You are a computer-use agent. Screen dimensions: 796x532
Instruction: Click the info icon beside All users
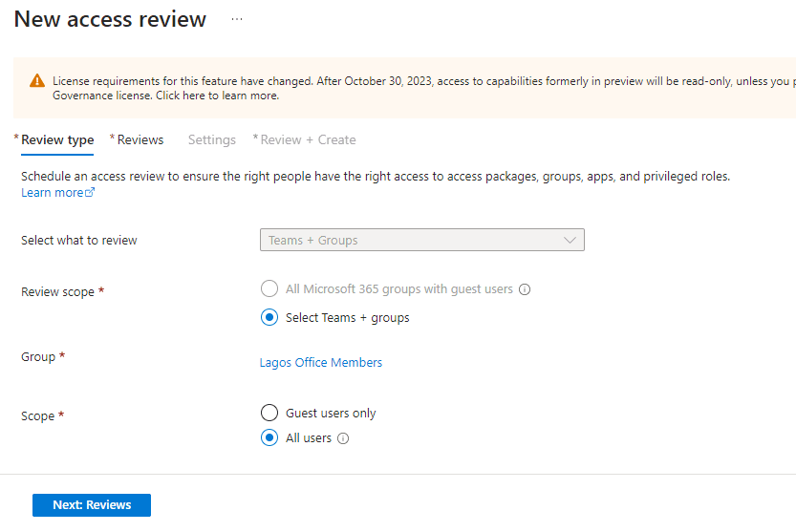pyautogui.click(x=344, y=439)
